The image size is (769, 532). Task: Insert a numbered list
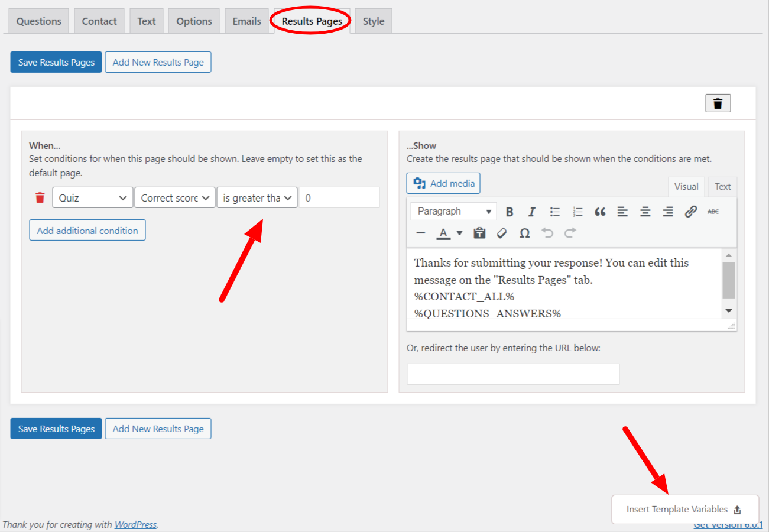(x=577, y=211)
